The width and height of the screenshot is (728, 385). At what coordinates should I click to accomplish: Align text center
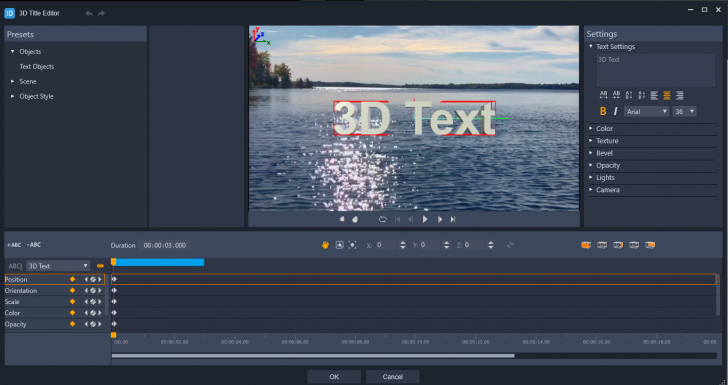[x=667, y=95]
